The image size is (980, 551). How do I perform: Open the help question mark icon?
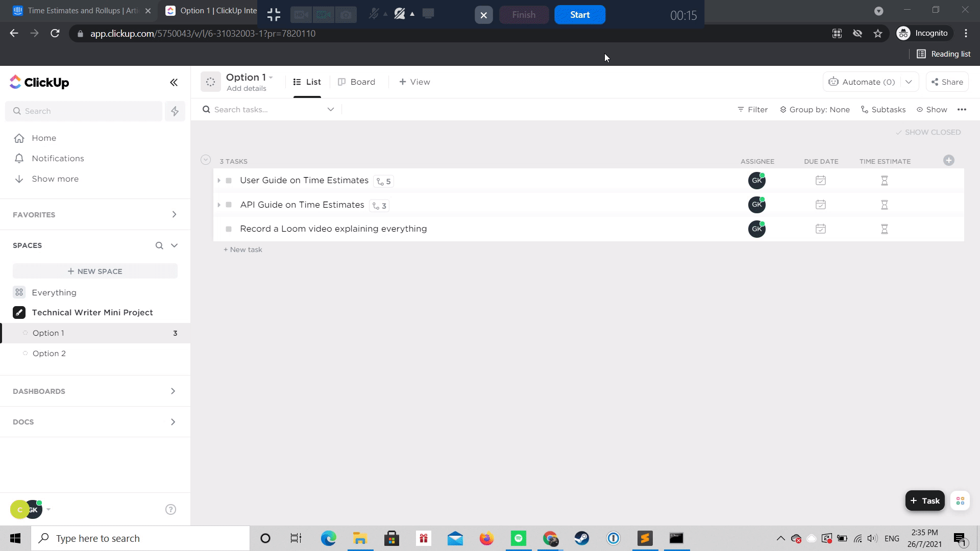[x=170, y=509]
